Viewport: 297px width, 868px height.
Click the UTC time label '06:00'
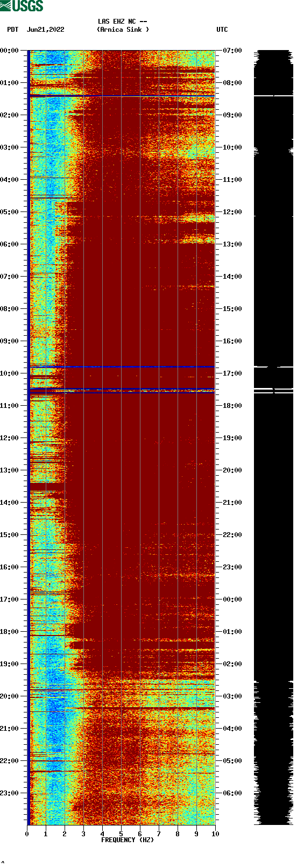pyautogui.click(x=232, y=793)
